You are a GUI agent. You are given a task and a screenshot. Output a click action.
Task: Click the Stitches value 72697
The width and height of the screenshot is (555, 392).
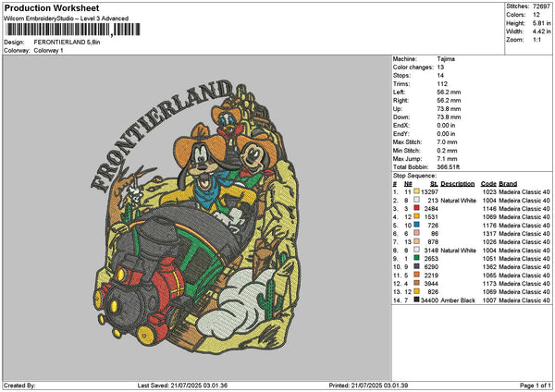click(541, 6)
